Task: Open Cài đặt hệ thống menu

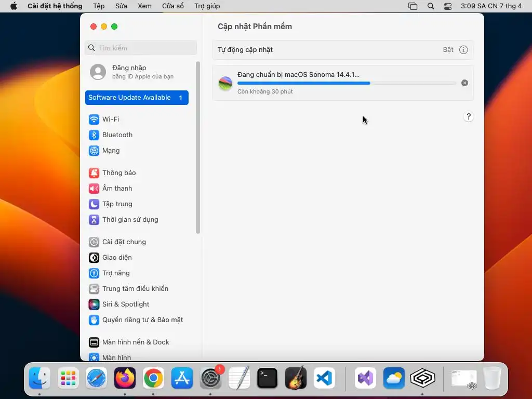Action: tap(55, 6)
